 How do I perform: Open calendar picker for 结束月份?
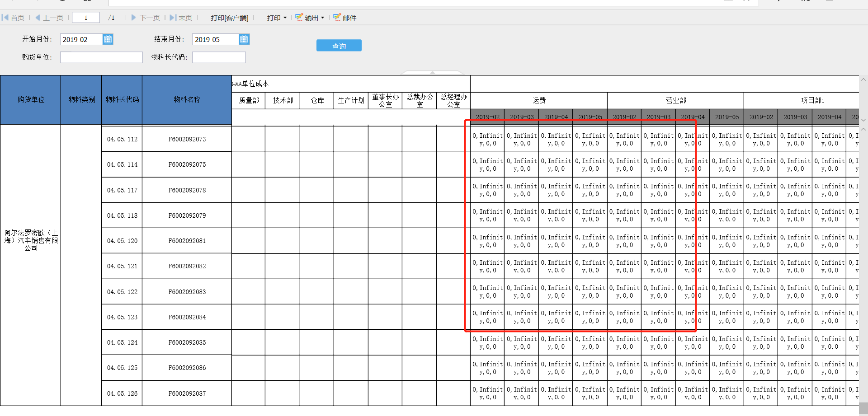click(x=244, y=39)
